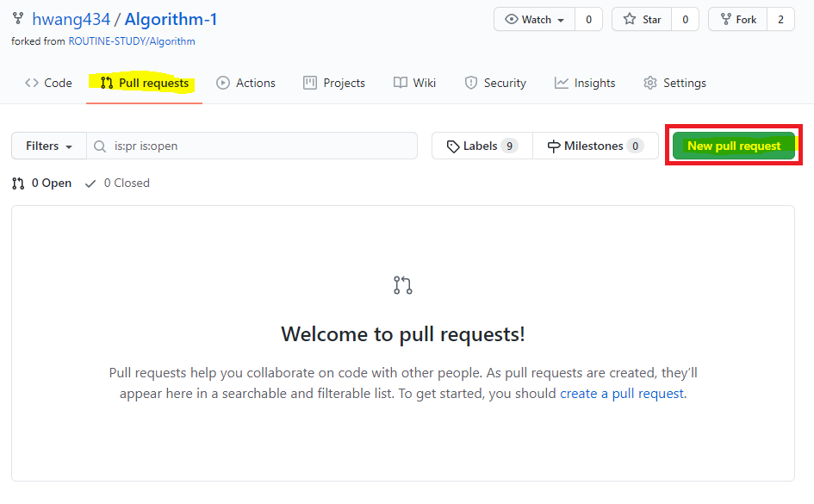
Task: Click the Settings gear icon
Action: pyautogui.click(x=650, y=83)
